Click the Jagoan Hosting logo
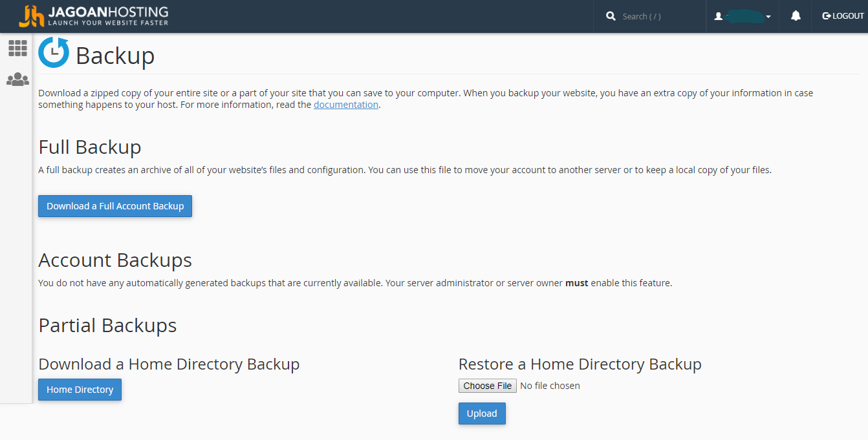The width and height of the screenshot is (868, 440). (x=94, y=16)
